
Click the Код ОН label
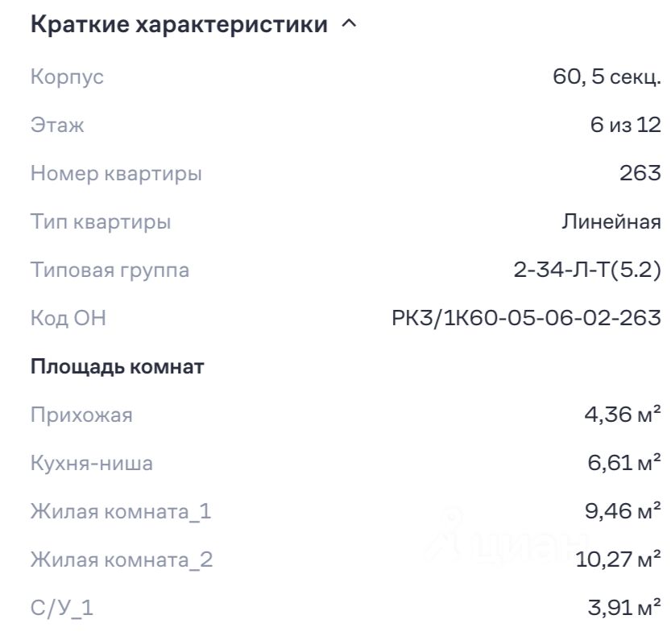(68, 318)
